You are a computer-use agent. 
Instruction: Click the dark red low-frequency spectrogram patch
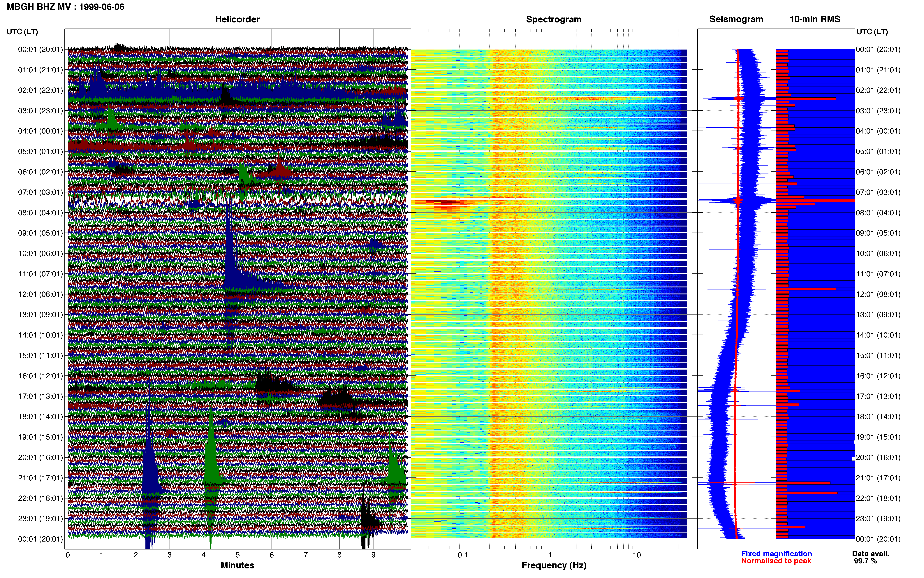coord(445,203)
